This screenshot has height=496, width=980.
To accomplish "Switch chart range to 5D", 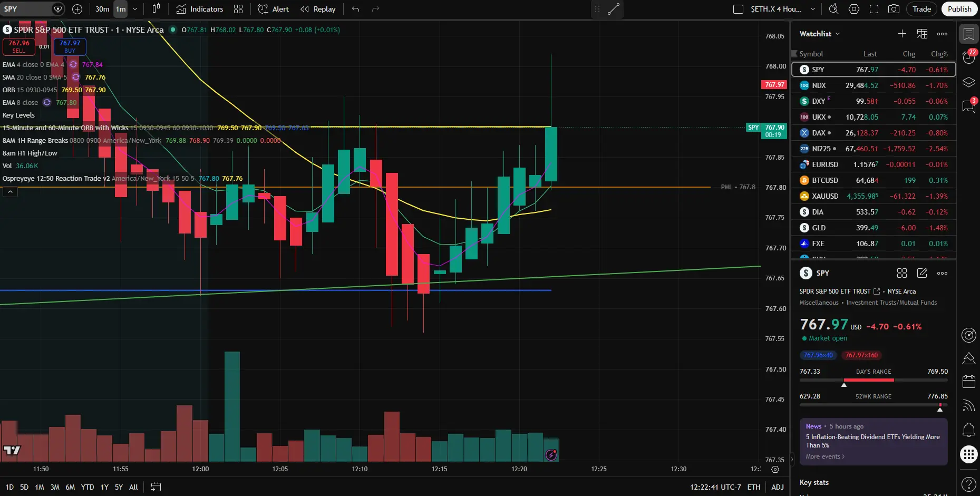I will pos(24,487).
